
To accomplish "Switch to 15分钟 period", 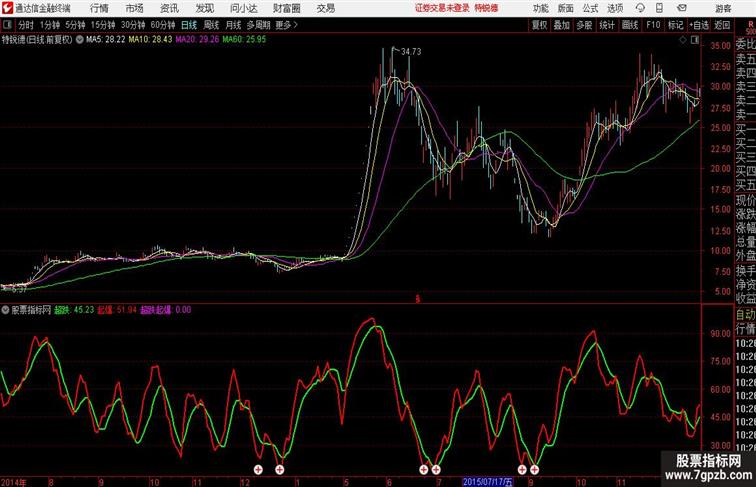I will 103,25.
